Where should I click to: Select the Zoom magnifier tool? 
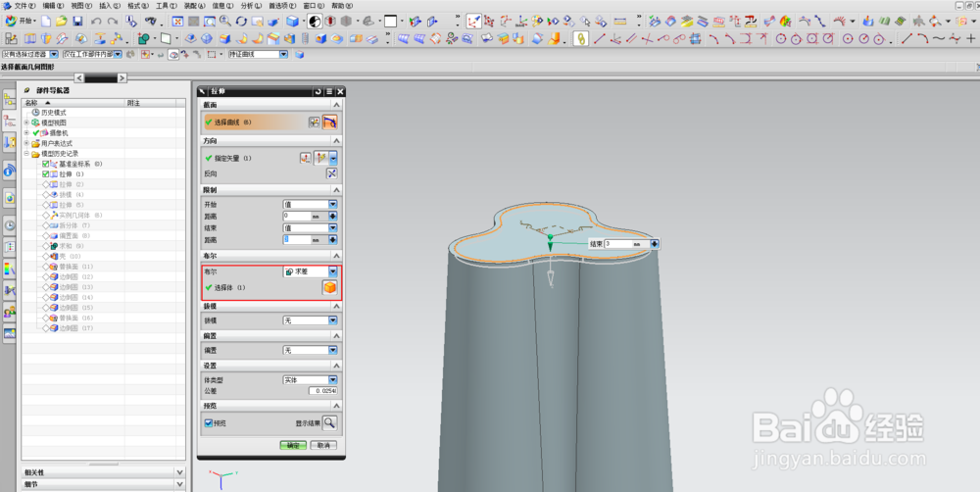tap(225, 22)
